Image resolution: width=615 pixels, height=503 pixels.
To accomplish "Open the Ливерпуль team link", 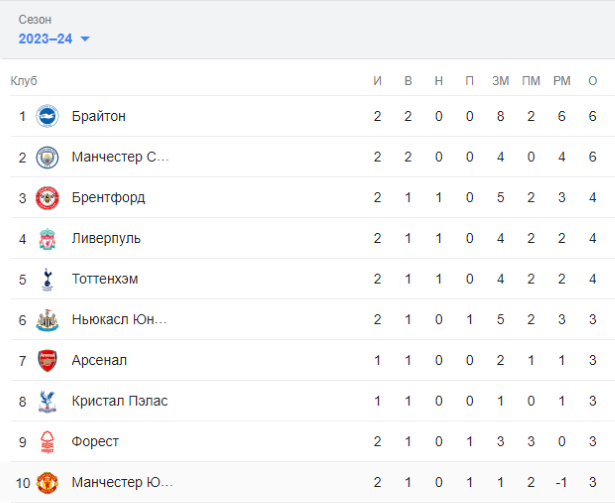I will point(106,238).
